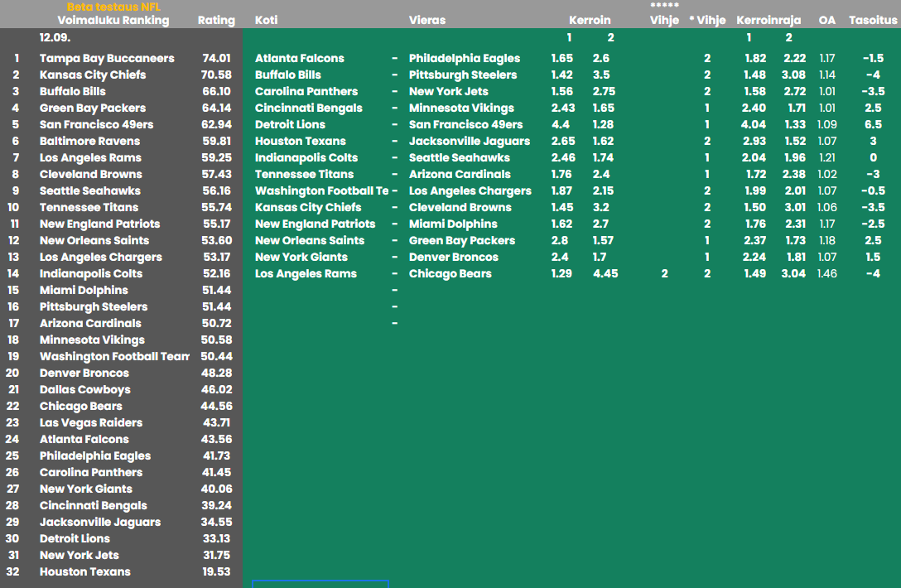Click Atlanta Falcons in the Koti column
The width and height of the screenshot is (901, 588).
(299, 58)
